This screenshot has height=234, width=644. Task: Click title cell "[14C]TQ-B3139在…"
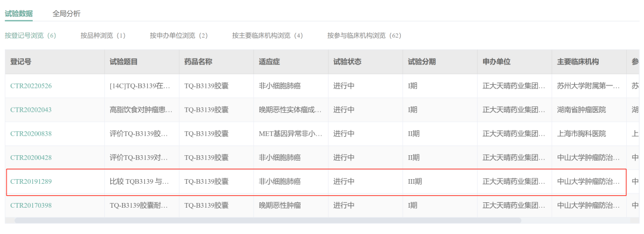click(x=140, y=86)
